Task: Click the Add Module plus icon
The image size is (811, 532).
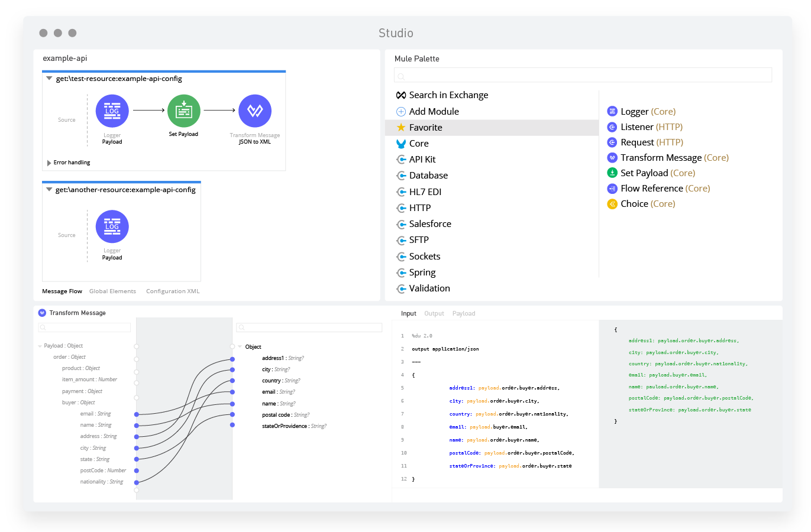Action: (x=401, y=112)
